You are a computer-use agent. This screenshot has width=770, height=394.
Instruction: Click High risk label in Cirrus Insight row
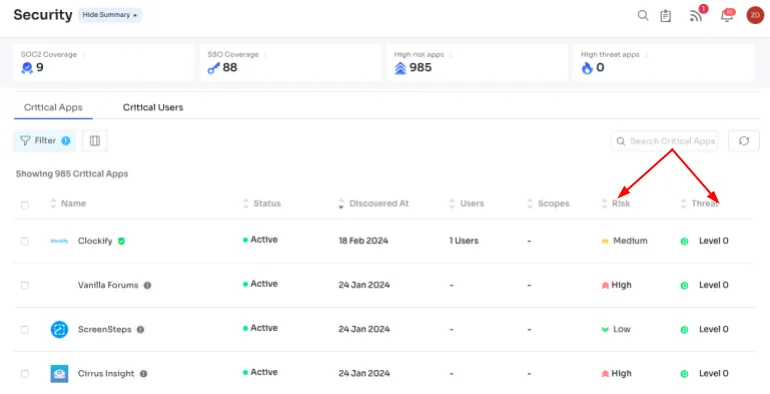coord(621,374)
